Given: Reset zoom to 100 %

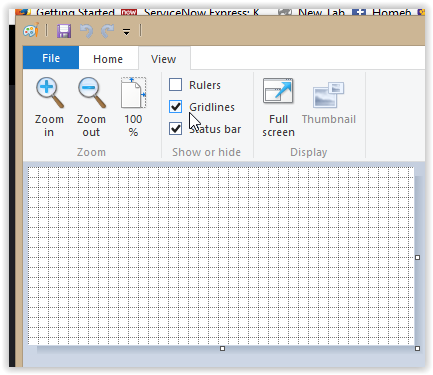Looking at the screenshot, I should click(133, 107).
